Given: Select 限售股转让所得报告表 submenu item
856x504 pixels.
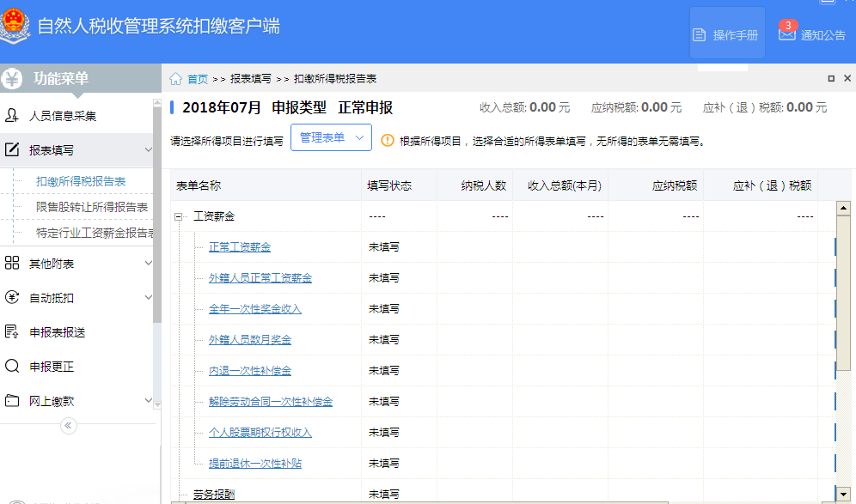Looking at the screenshot, I should click(x=92, y=207).
